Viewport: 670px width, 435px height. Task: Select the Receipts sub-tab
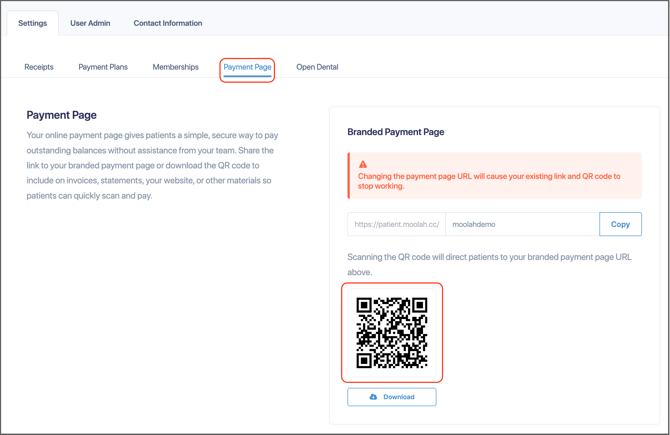tap(39, 67)
